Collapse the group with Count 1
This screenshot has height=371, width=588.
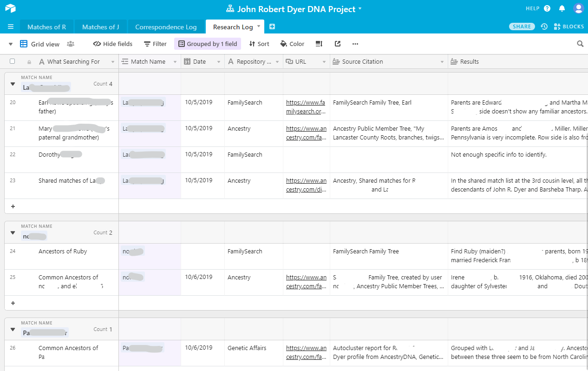tap(13, 330)
